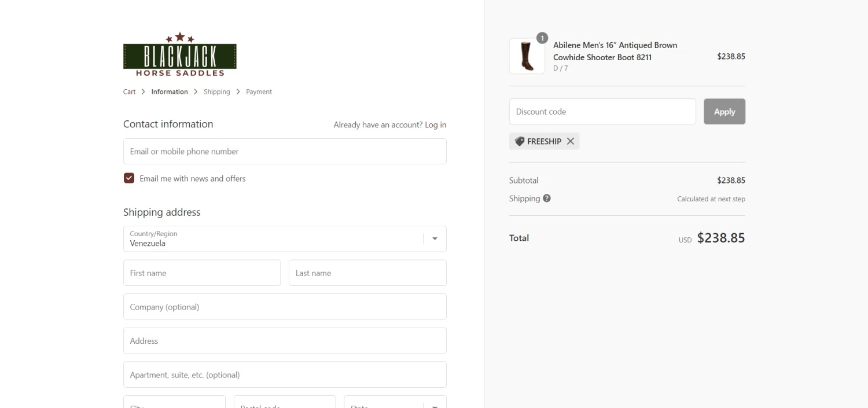Open the boot product thumbnail
This screenshot has height=408, width=868.
[527, 56]
